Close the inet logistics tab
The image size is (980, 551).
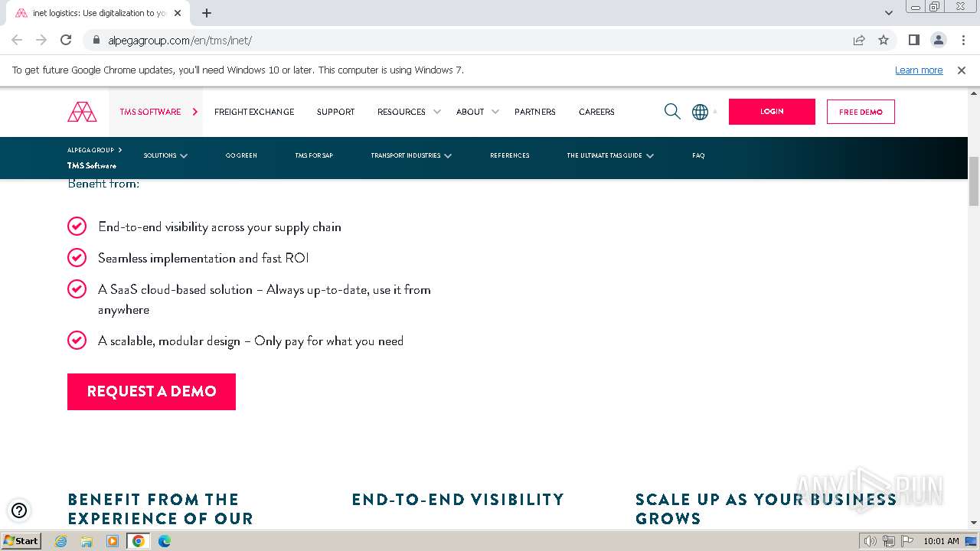pos(178,13)
